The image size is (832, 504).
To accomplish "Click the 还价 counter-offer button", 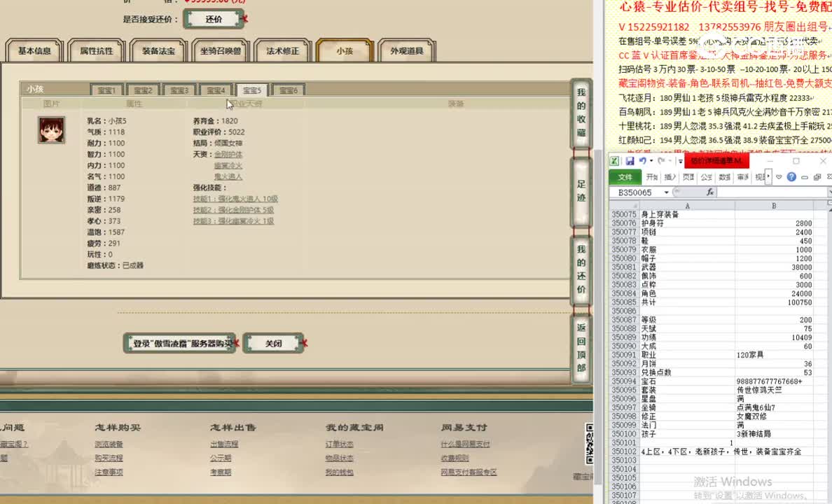I will [214, 19].
